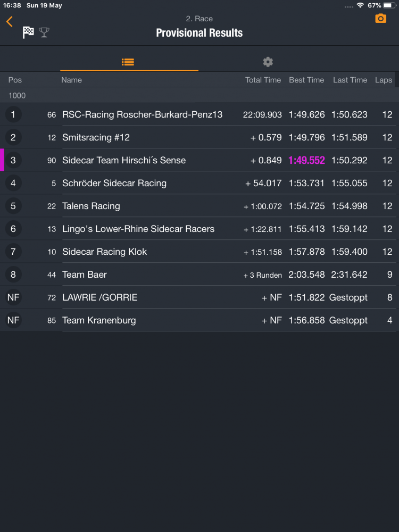Viewport: 399px width, 532px height.
Task: Click the Laps column header
Action: 384,80
